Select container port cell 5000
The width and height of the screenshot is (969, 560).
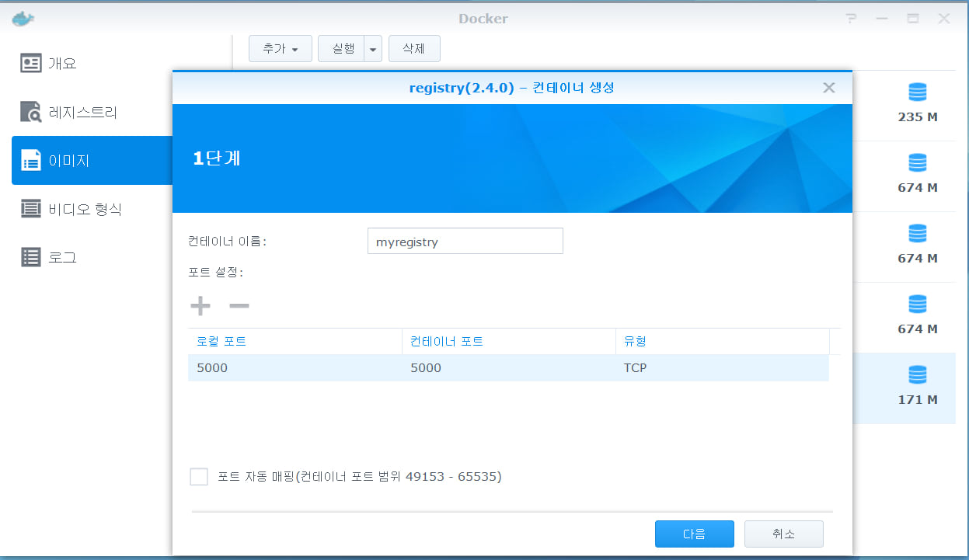point(508,368)
